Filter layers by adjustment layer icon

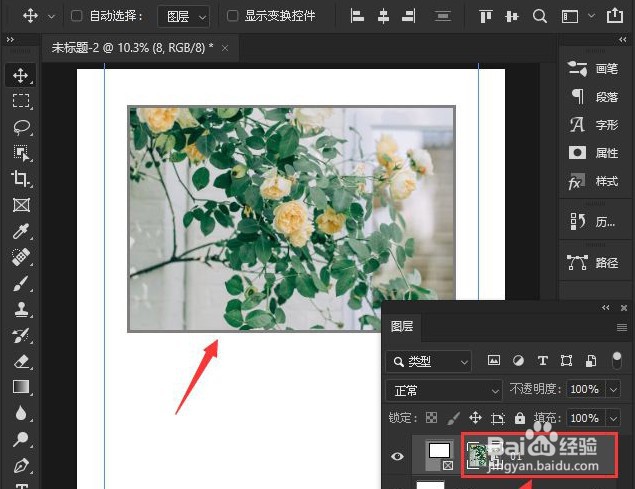click(518, 360)
